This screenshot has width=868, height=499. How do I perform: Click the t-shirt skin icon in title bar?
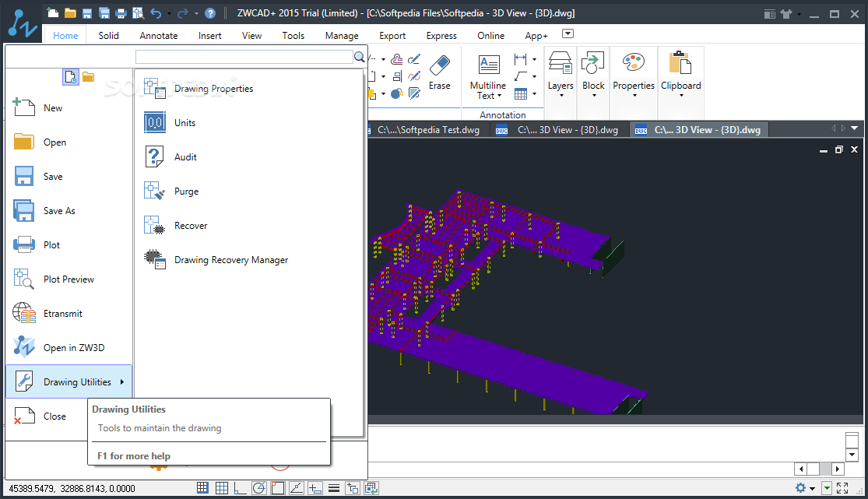coord(786,14)
